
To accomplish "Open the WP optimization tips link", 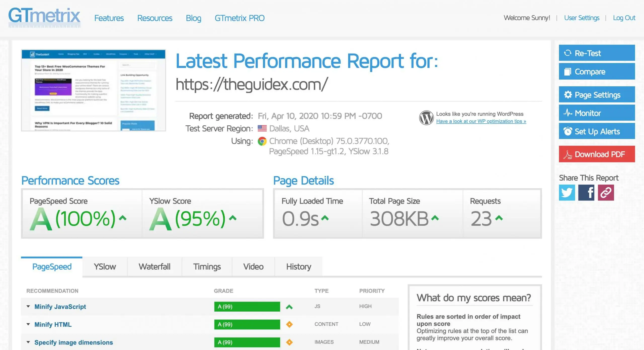I will point(480,121).
